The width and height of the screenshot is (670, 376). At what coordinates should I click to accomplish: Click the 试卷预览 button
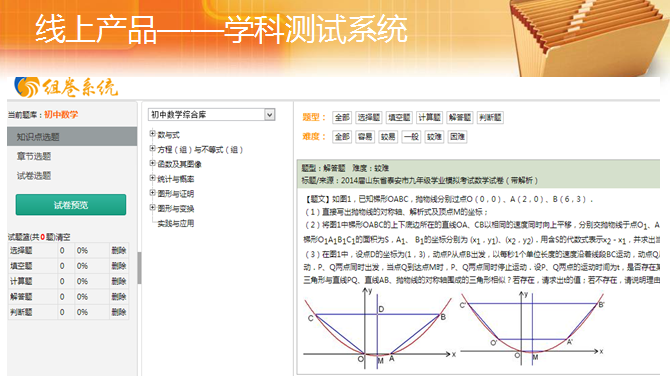[71, 205]
